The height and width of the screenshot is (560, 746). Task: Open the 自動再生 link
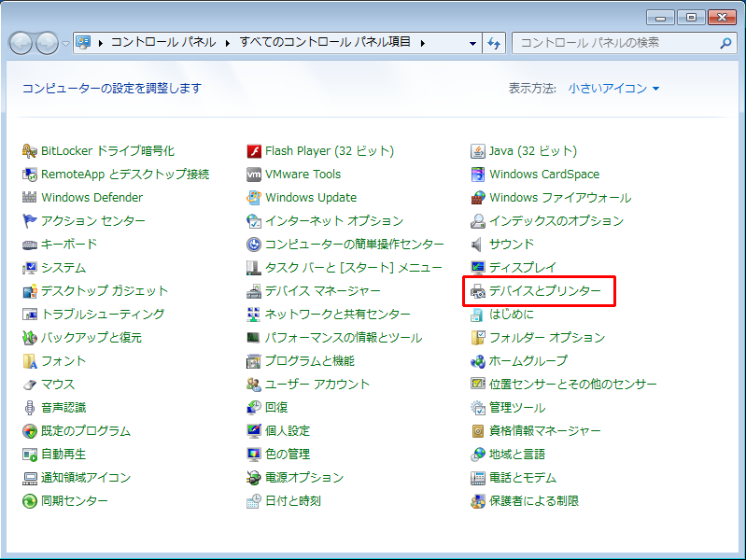coord(63,455)
